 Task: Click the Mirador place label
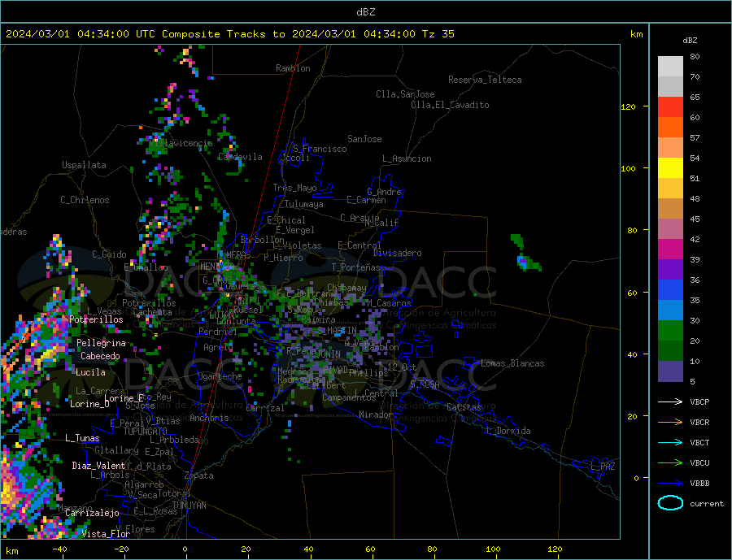pos(376,415)
